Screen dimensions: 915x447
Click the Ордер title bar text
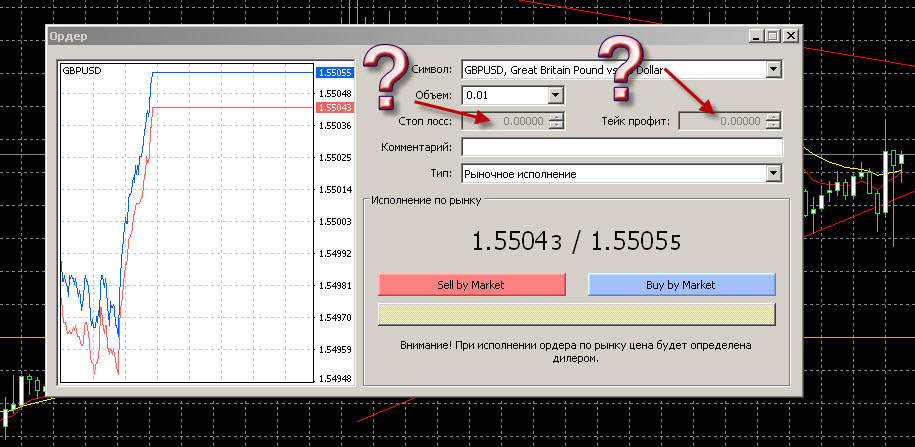(68, 36)
